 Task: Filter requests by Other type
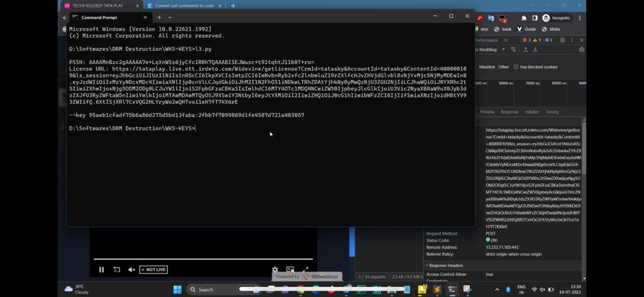(504, 67)
